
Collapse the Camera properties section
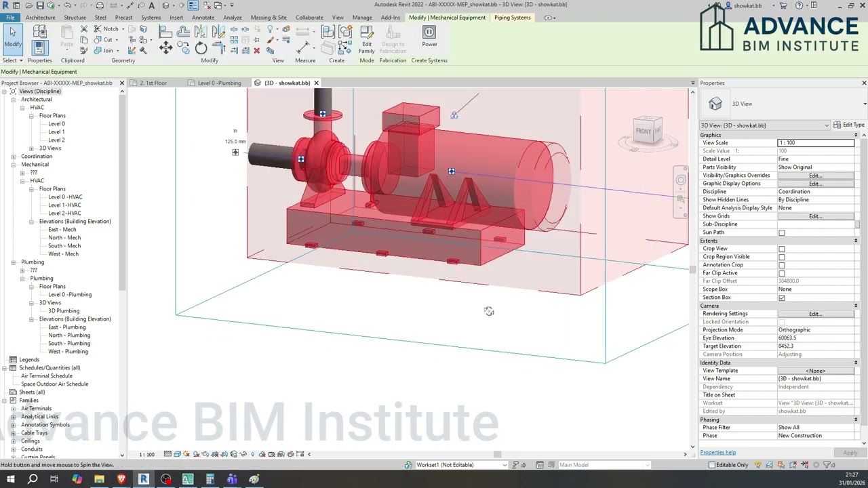[856, 306]
